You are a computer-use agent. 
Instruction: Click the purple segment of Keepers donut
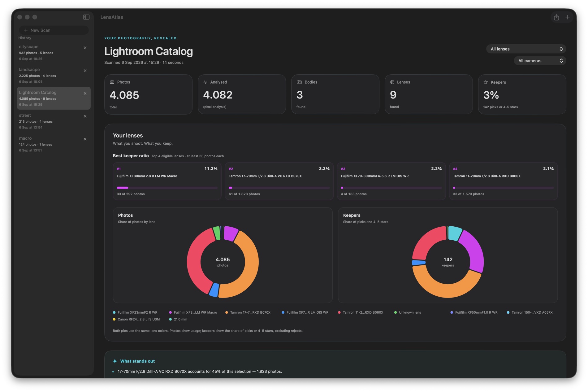pyautogui.click(x=473, y=251)
